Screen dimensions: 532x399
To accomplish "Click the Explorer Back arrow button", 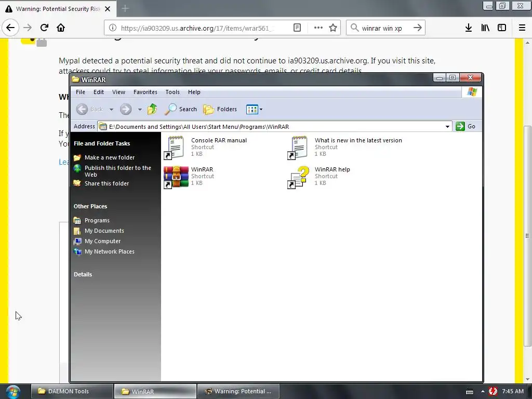I will coord(82,109).
